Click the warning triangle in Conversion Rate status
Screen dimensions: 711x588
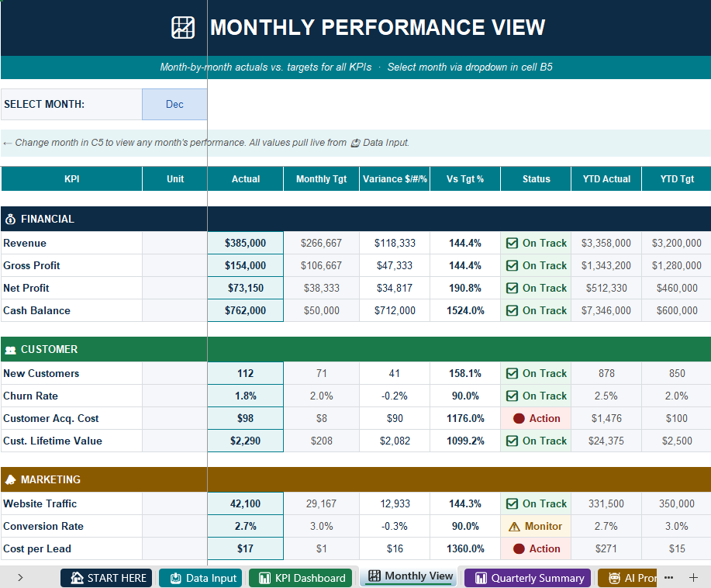pos(514,527)
